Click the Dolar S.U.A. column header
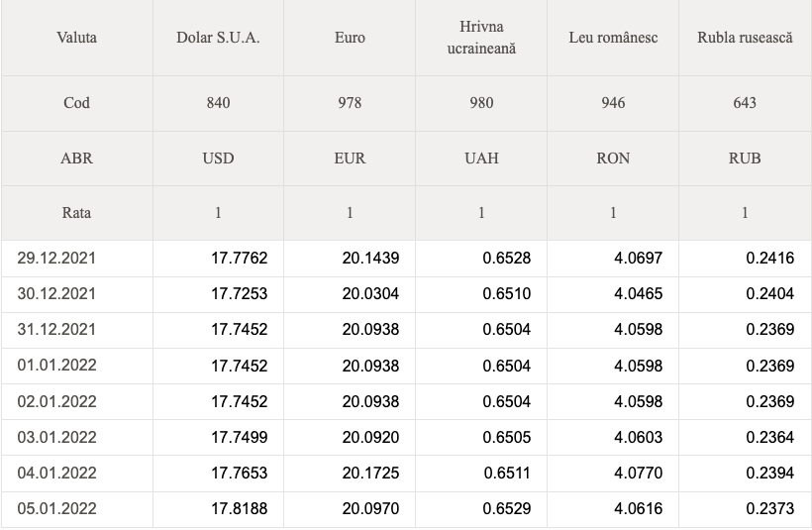 (x=218, y=38)
